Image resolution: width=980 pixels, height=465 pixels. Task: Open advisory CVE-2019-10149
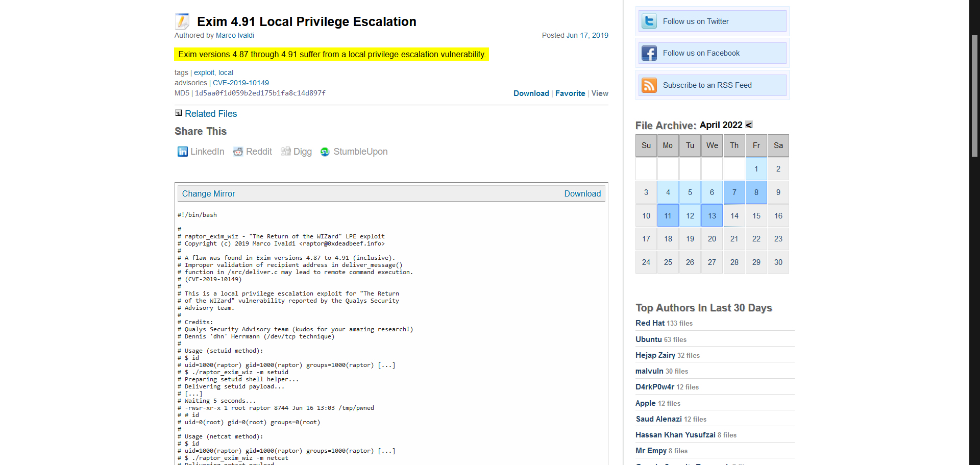(x=241, y=83)
